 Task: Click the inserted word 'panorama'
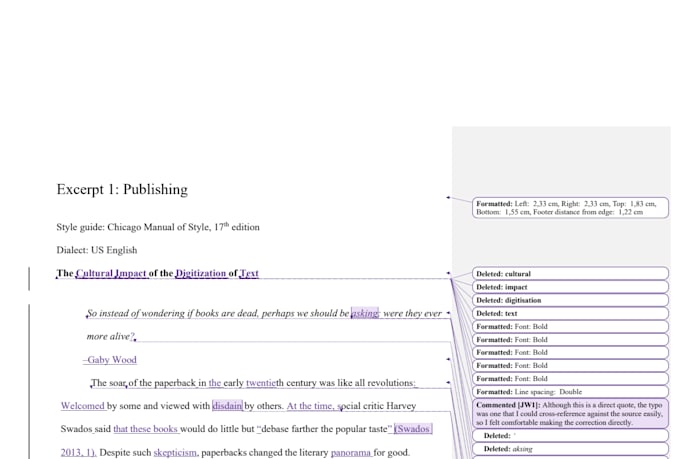(x=350, y=452)
